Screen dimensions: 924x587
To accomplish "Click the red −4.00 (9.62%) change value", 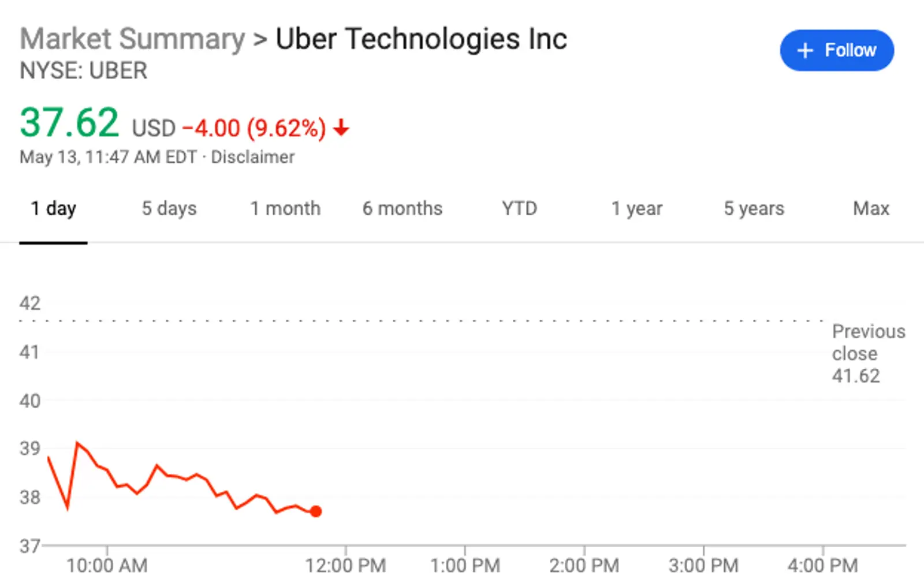I will (254, 128).
